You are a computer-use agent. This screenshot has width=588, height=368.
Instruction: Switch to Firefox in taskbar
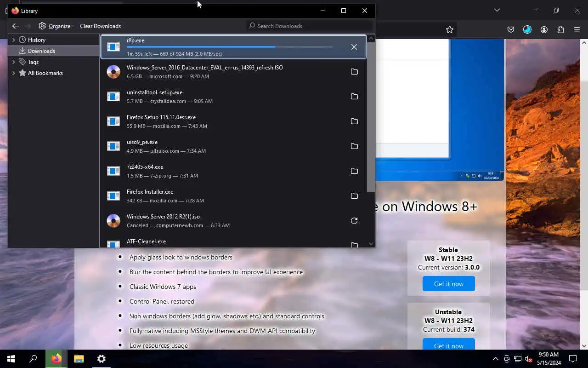tap(56, 359)
